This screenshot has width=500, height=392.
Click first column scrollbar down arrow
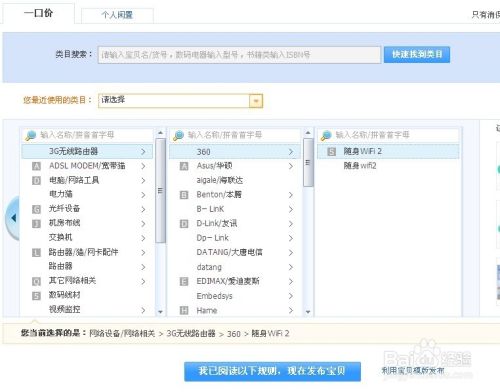coord(160,312)
